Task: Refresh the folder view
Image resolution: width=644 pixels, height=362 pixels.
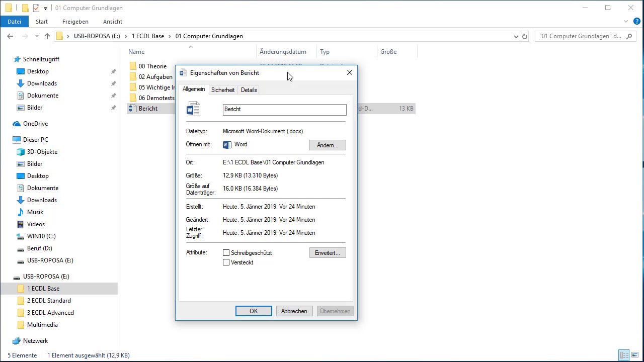Action: point(525,36)
